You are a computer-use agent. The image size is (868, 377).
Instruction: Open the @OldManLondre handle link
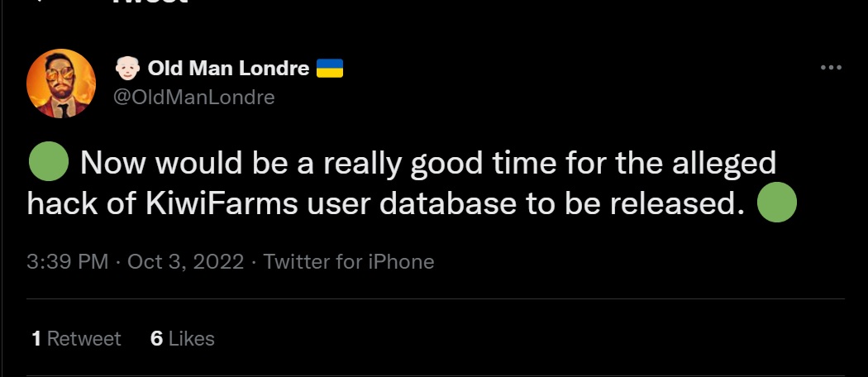pos(193,97)
